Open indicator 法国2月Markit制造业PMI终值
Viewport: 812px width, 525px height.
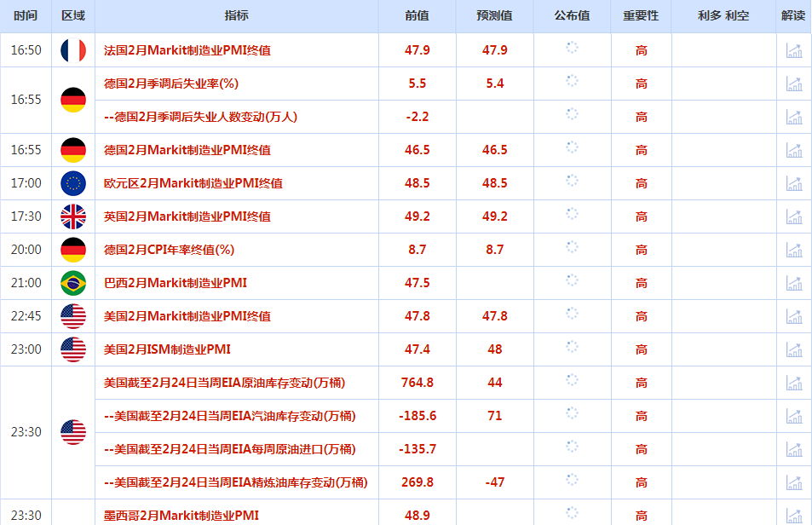click(187, 50)
